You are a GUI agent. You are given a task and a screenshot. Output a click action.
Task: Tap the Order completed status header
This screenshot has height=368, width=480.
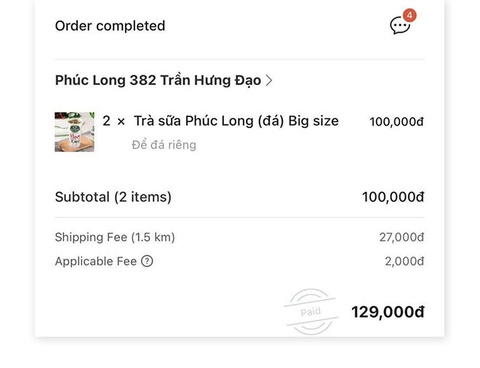[110, 26]
